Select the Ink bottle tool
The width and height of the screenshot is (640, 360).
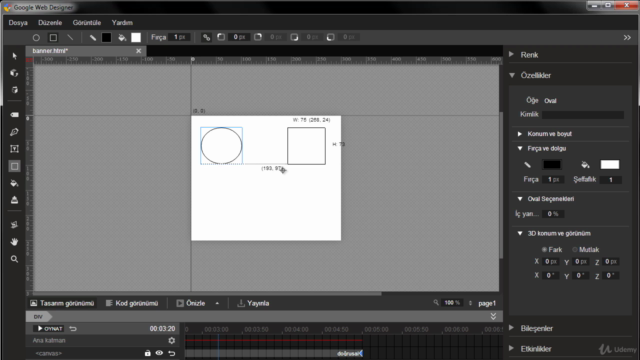14,200
